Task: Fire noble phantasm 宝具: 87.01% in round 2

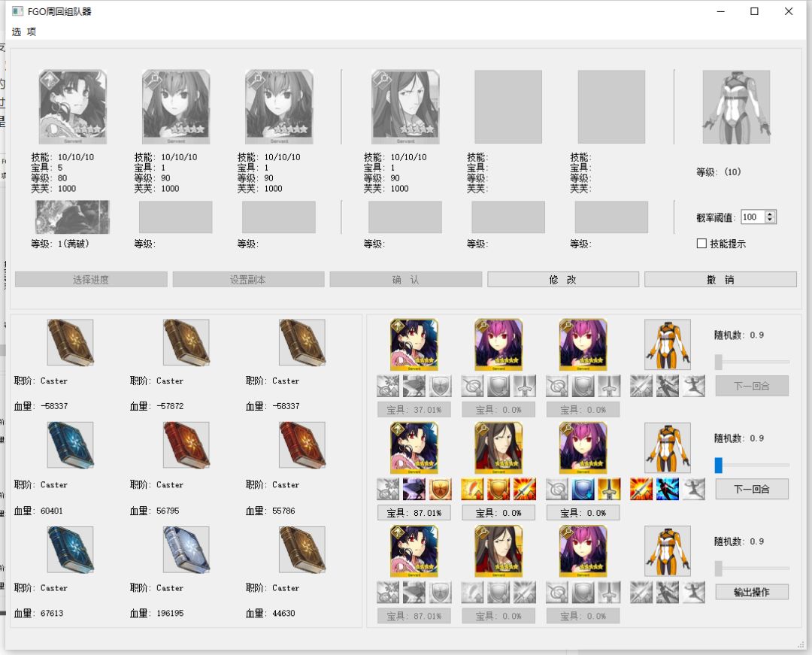Action: click(x=414, y=513)
